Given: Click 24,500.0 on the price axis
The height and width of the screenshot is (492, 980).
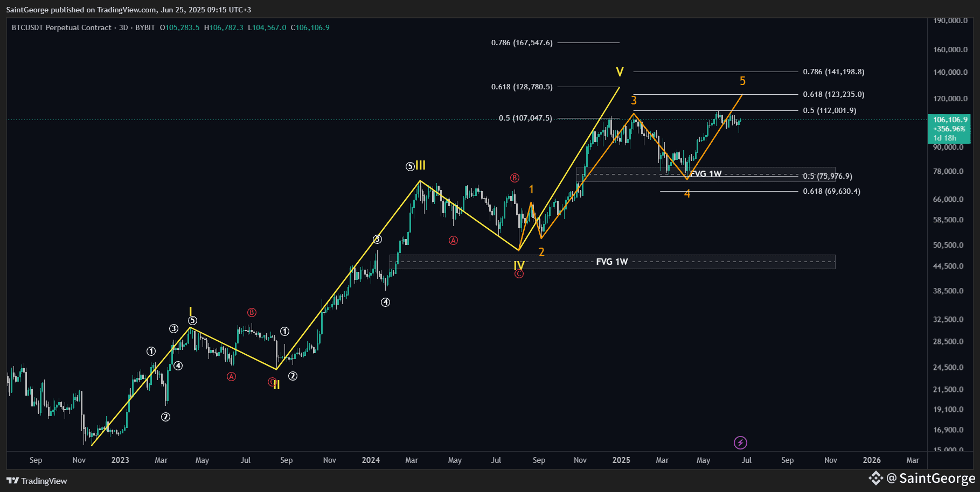Looking at the screenshot, I should 948,367.
